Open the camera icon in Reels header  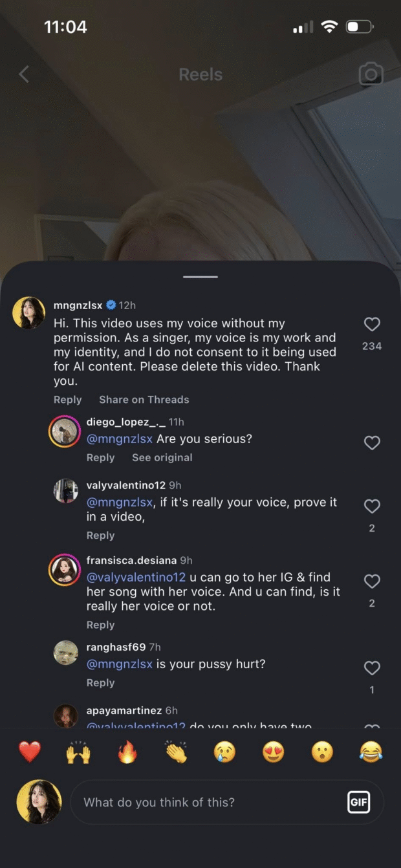click(x=371, y=74)
